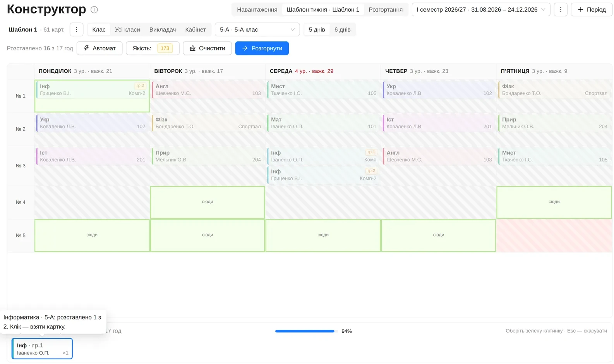Select the Шаблон тижня · Шаблон 1 tab
The height and width of the screenshot is (364, 614).
click(x=323, y=10)
